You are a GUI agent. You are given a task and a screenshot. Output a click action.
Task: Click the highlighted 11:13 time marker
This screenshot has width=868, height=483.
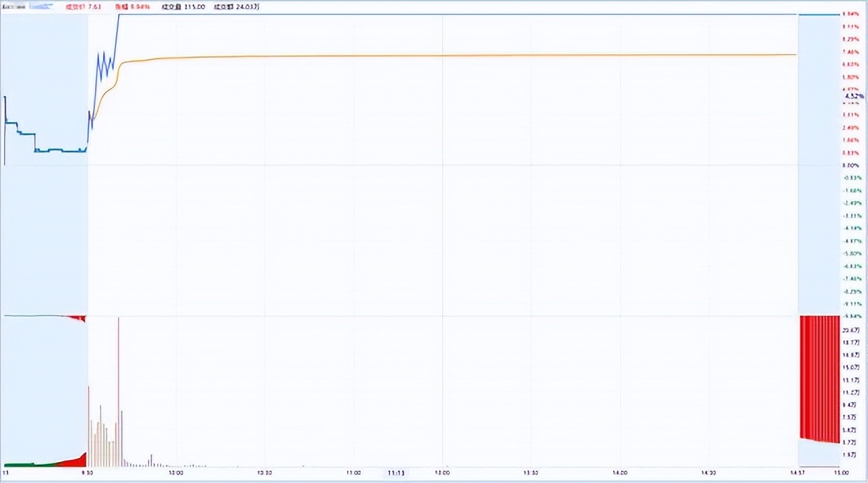click(396, 472)
